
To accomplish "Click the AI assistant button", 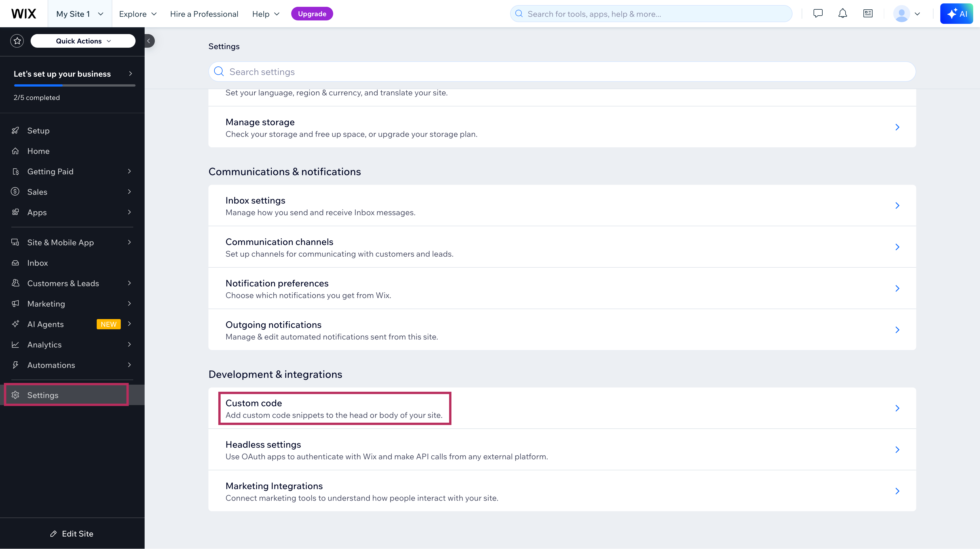I will point(956,14).
